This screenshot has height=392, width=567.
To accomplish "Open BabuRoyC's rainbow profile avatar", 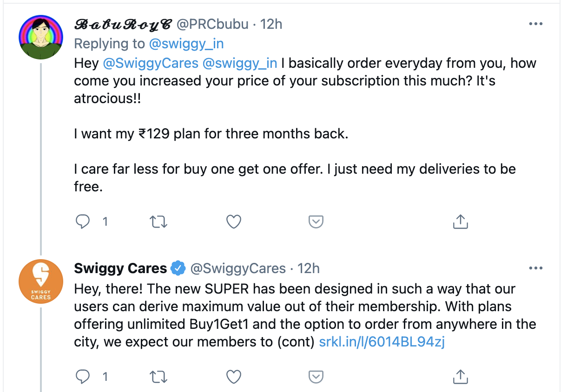I will [40, 37].
